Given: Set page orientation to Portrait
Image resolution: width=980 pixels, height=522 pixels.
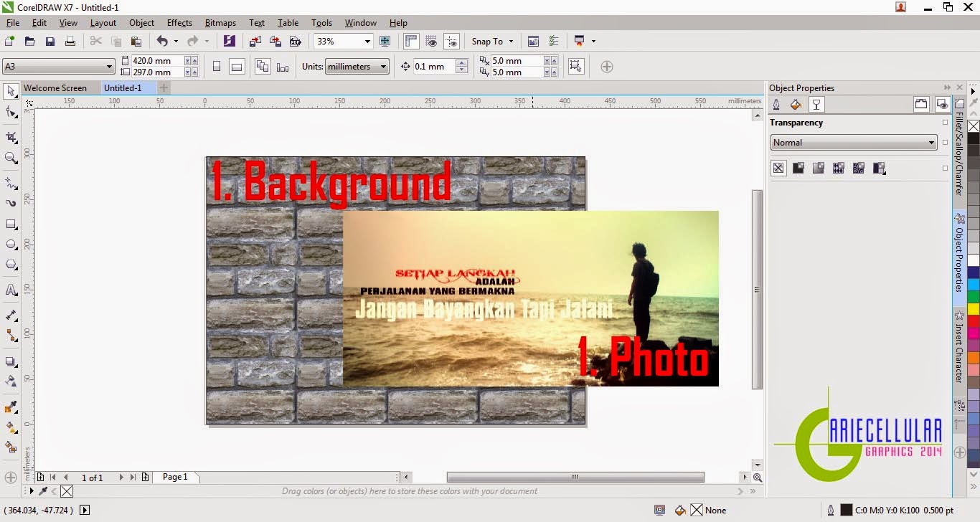Looking at the screenshot, I should [217, 67].
